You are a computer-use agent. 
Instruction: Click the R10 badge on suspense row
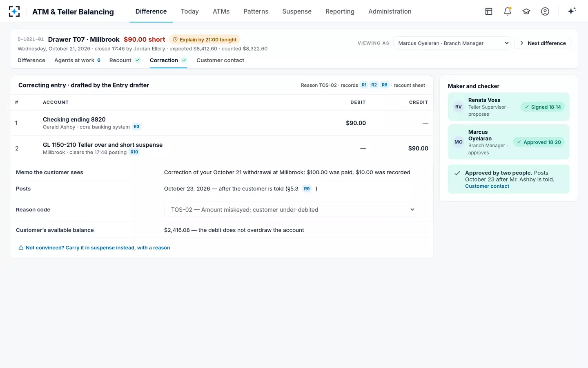pyautogui.click(x=134, y=152)
